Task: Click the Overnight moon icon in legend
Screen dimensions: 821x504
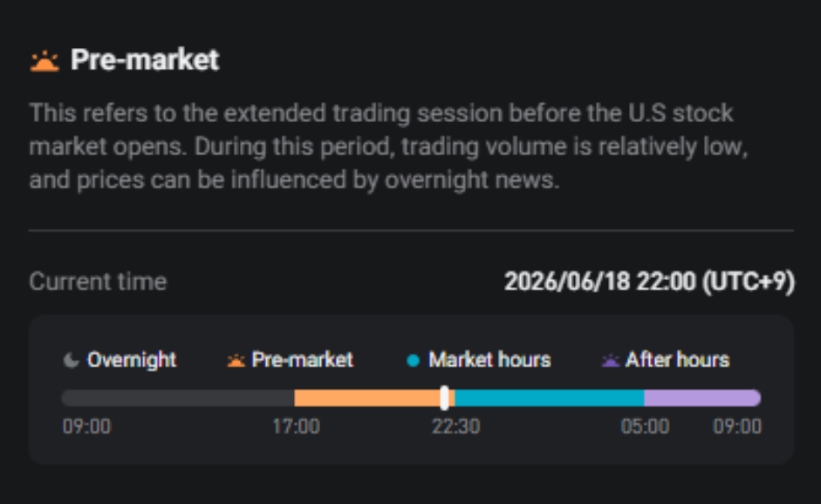Action: tap(72, 360)
